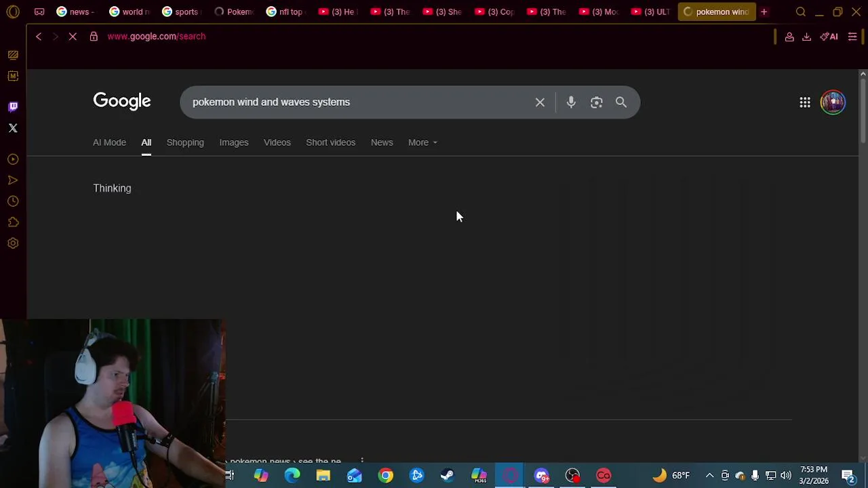Switch to the "(3) He" YouTube tab
This screenshot has height=488, width=868.
[x=338, y=12]
